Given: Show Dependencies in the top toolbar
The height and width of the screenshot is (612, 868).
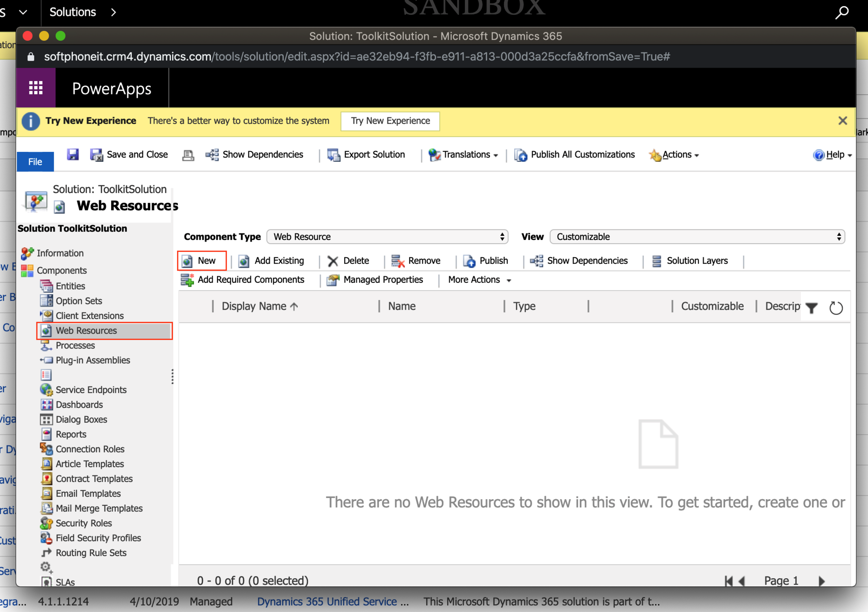Looking at the screenshot, I should pos(255,154).
